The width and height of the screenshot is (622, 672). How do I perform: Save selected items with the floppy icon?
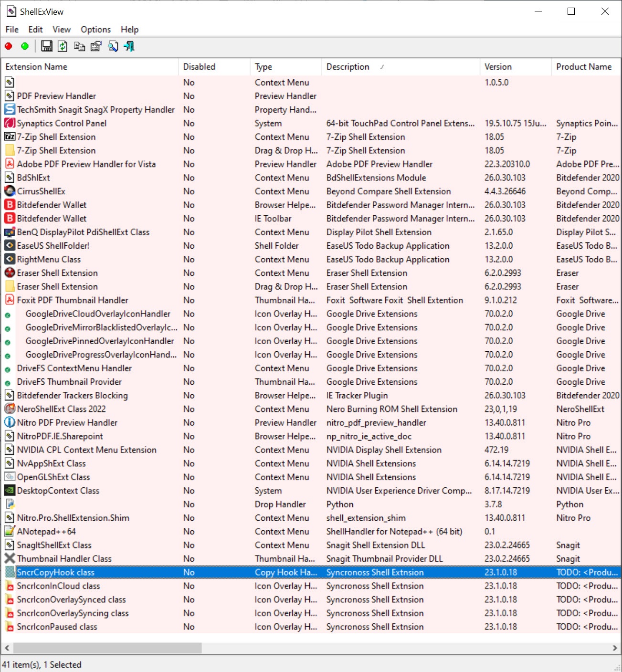47,46
